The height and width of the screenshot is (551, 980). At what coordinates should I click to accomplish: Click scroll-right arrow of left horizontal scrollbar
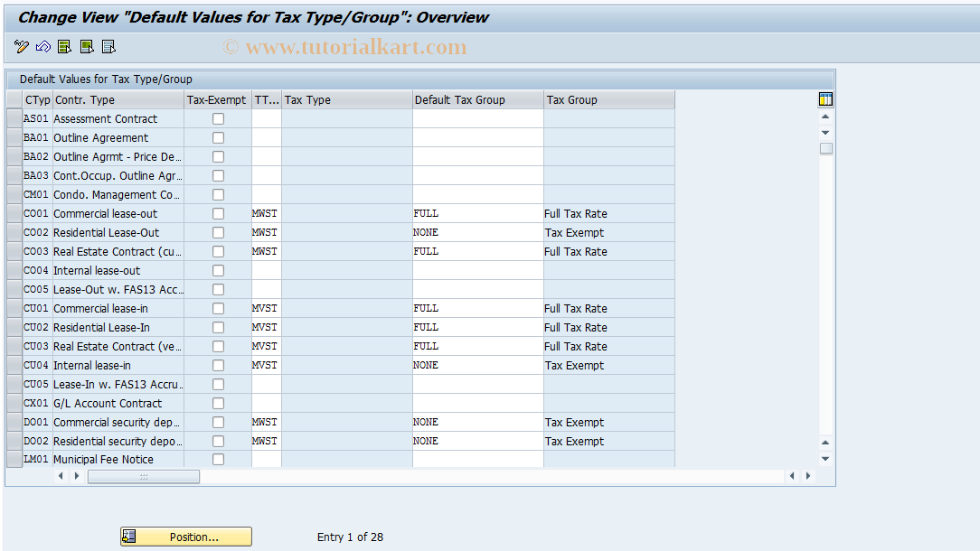(x=76, y=476)
